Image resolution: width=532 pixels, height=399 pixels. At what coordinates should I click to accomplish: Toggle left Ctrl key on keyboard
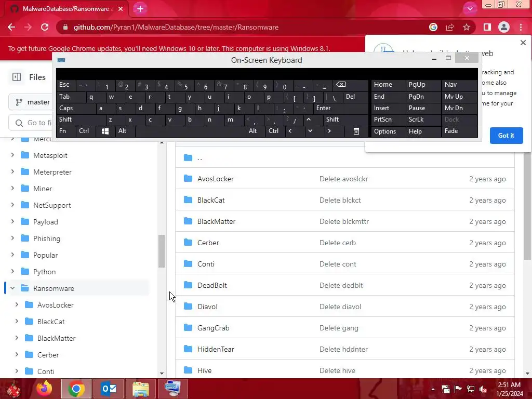click(86, 131)
